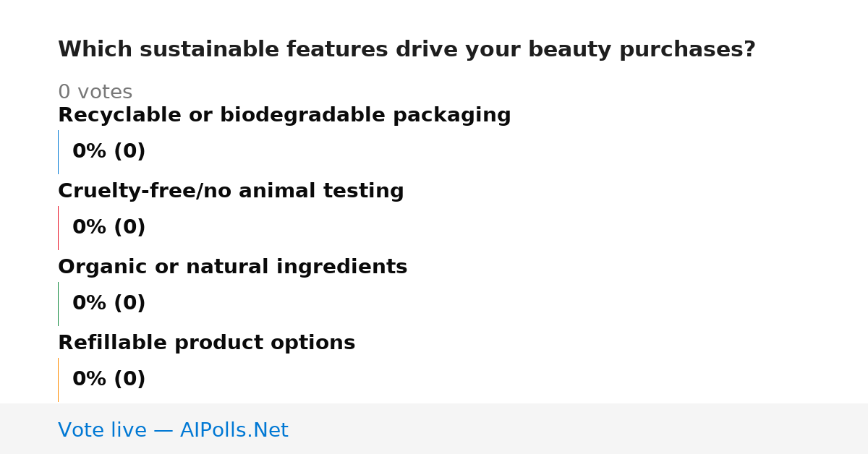Click the gray footer bar area

(434, 429)
